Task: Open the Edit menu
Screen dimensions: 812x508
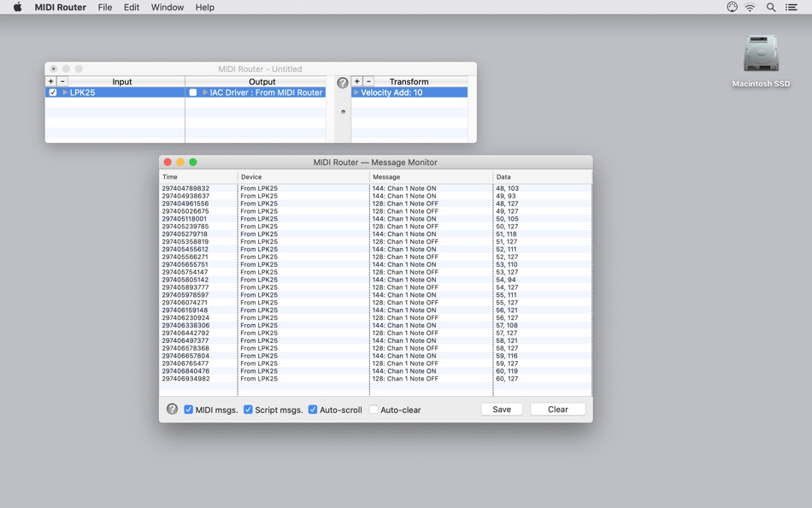Action: pos(132,7)
